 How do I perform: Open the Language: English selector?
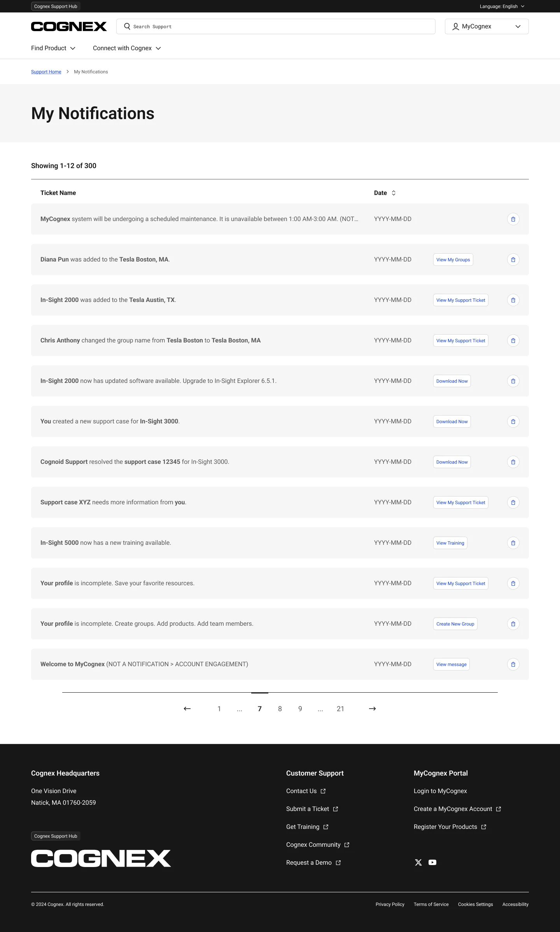click(x=502, y=6)
